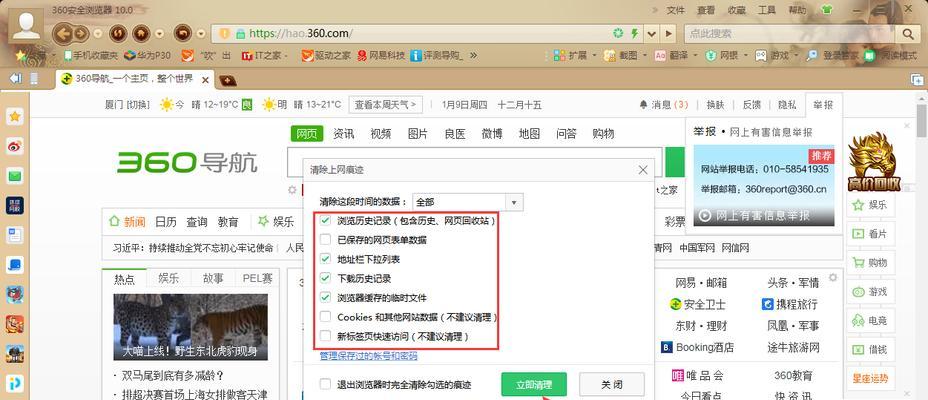Open the 帮助 menu
The height and width of the screenshot is (400, 928).
click(x=797, y=10)
